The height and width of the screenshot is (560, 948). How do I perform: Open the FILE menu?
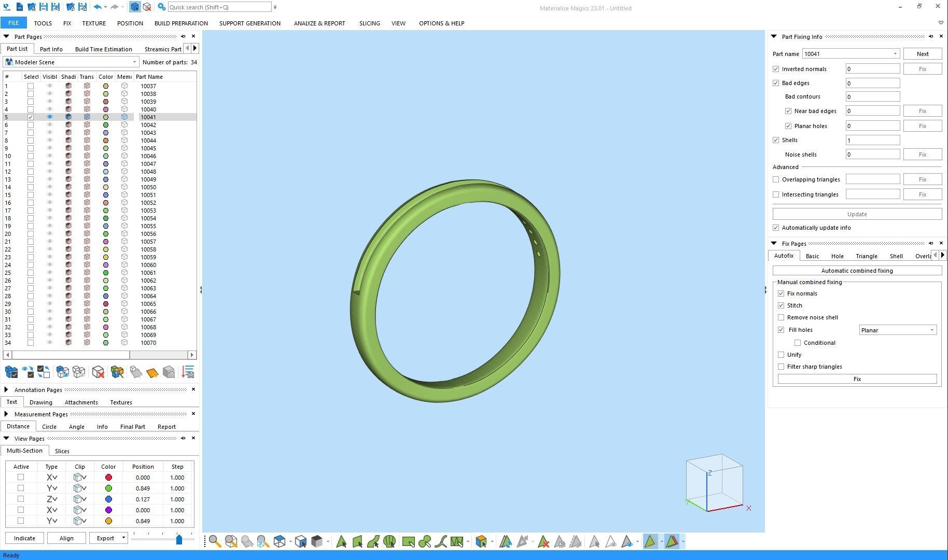pyautogui.click(x=13, y=23)
